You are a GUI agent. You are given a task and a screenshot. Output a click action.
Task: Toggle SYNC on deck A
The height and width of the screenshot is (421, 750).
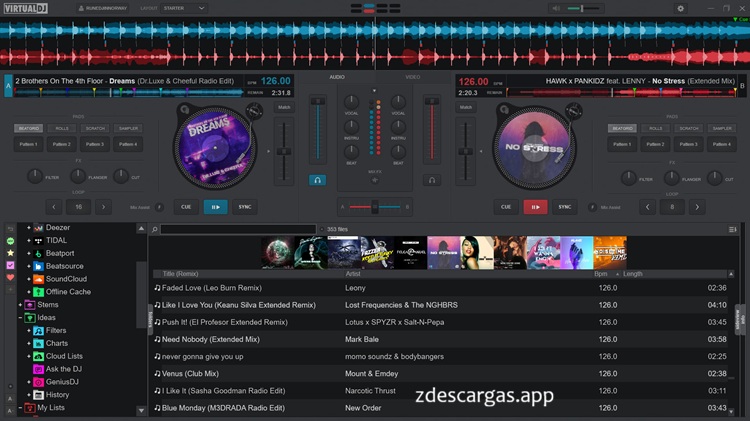[245, 207]
